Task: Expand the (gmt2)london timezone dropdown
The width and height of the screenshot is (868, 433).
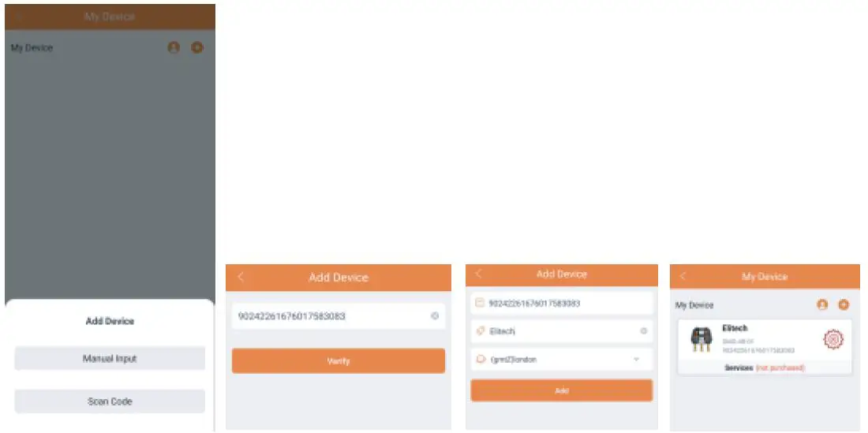Action: (x=561, y=360)
